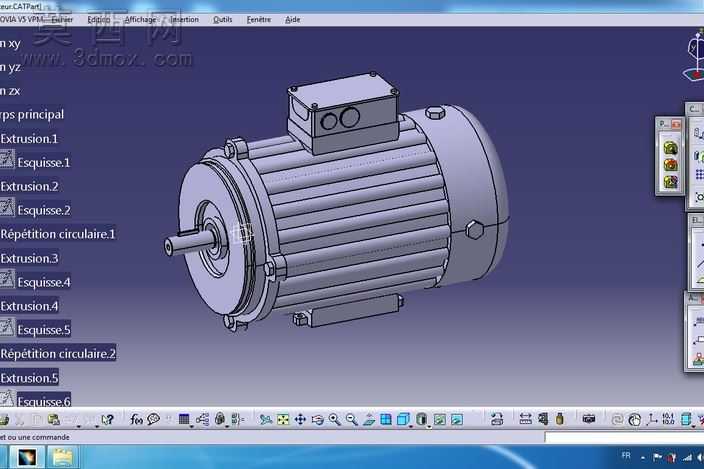Click the paste icon in toolbar
This screenshot has height=469, width=704.
tap(54, 420)
